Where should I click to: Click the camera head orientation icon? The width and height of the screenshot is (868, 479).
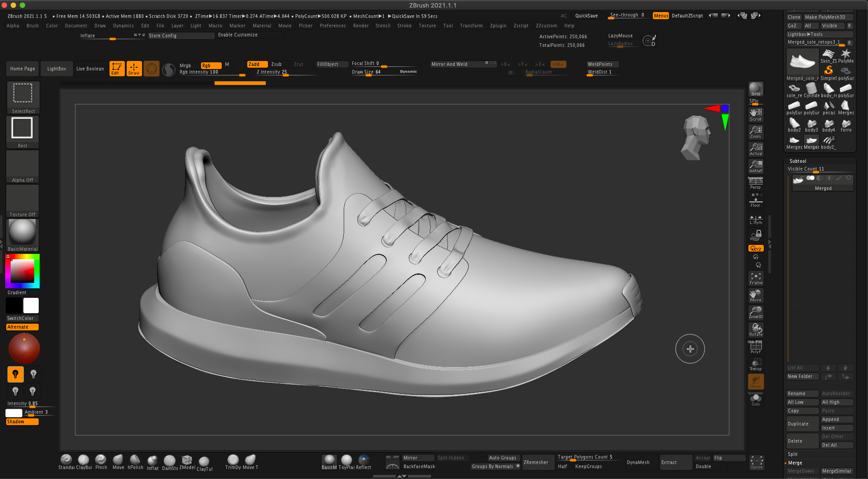(696, 138)
